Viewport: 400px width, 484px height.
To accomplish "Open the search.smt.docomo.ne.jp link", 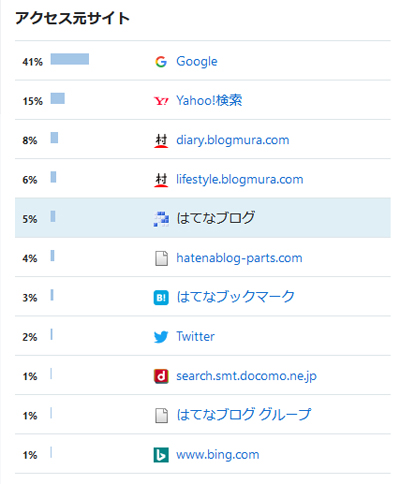I will [x=246, y=376].
